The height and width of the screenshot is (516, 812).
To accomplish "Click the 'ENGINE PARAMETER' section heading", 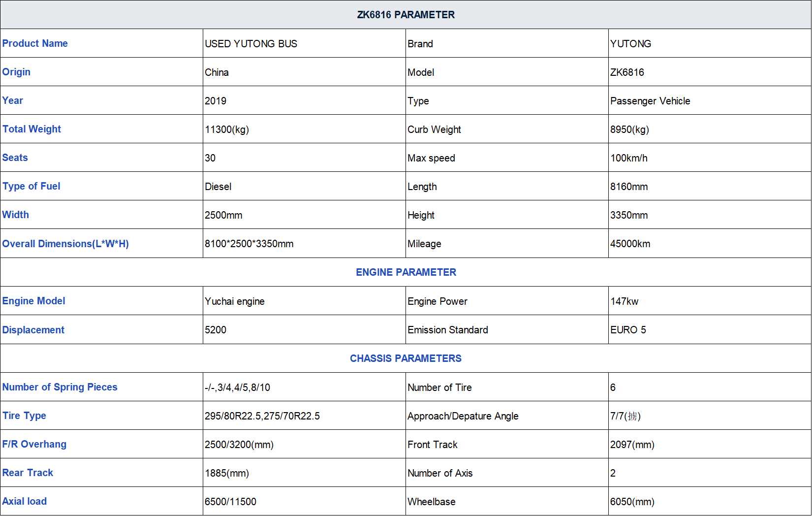I will click(x=406, y=272).
